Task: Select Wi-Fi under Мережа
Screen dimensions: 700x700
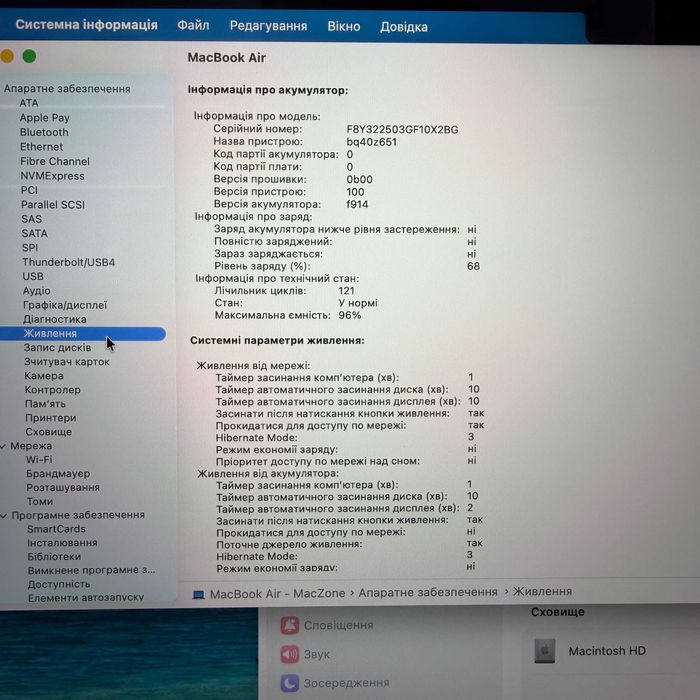Action: pos(39,460)
